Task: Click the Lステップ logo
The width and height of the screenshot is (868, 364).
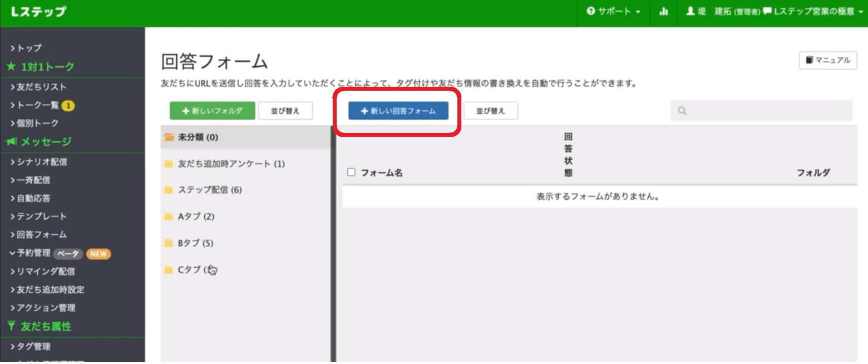Action: tap(38, 12)
